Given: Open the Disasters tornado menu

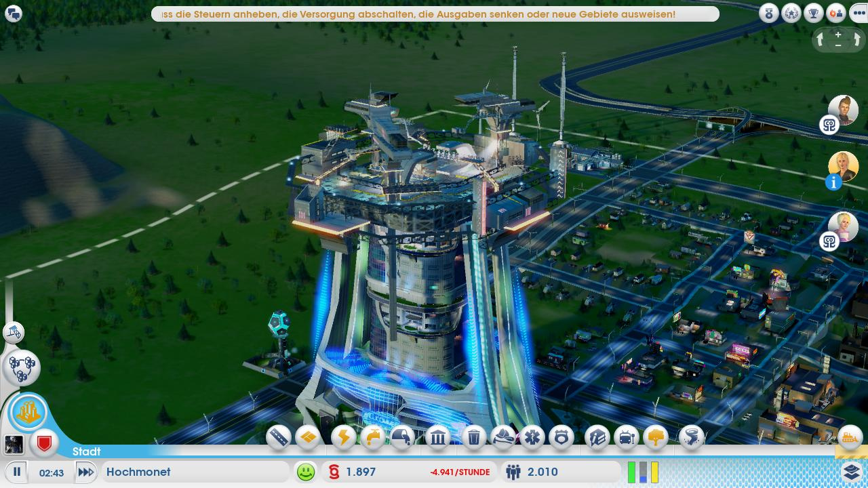Looking at the screenshot, I should click(692, 437).
